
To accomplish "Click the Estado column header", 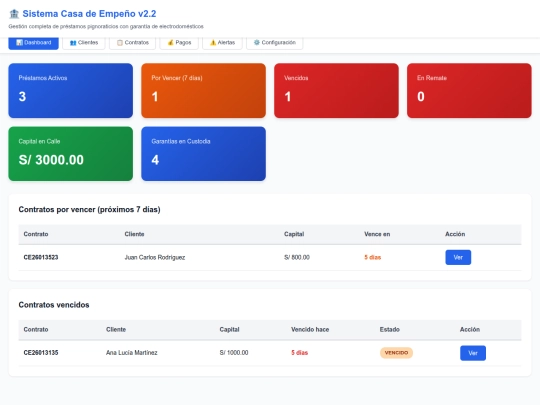I will 390,330.
